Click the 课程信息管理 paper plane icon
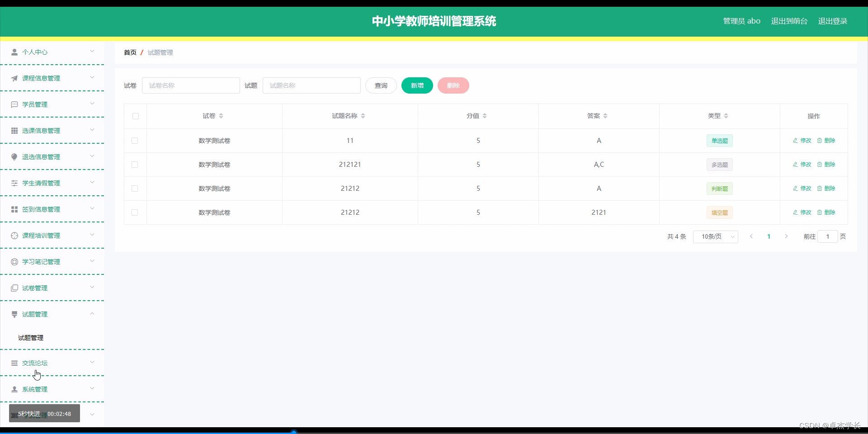Screen dimensions: 868x434 (x=14, y=77)
